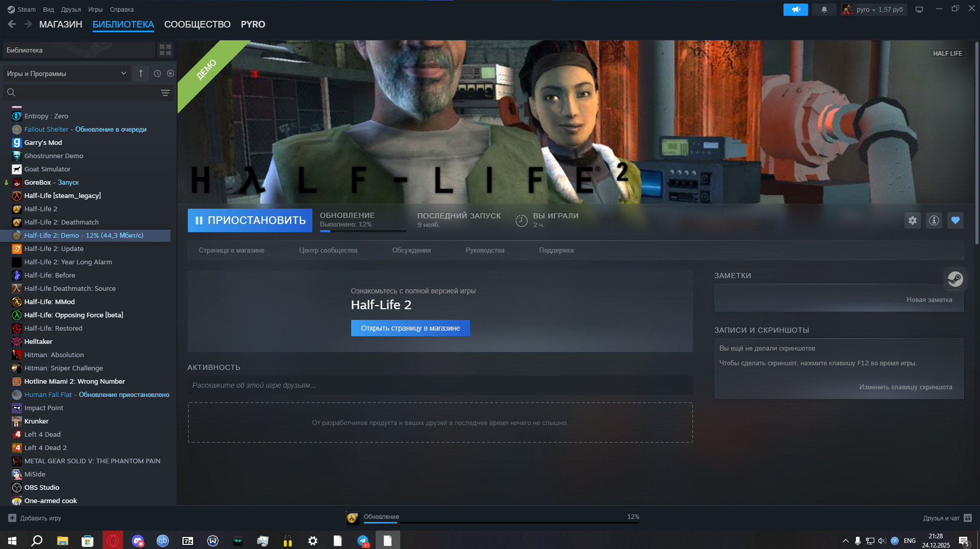
Task: Open the notifications bell
Action: 824,10
